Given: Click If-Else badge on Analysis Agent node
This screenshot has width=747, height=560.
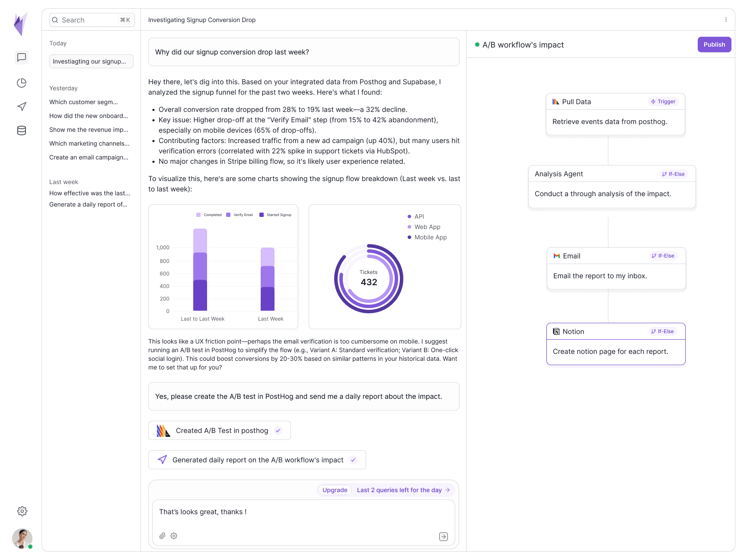Looking at the screenshot, I should pyautogui.click(x=673, y=174).
